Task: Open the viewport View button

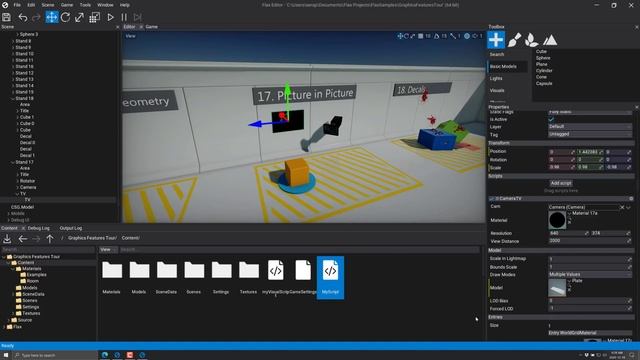Action: (x=130, y=36)
